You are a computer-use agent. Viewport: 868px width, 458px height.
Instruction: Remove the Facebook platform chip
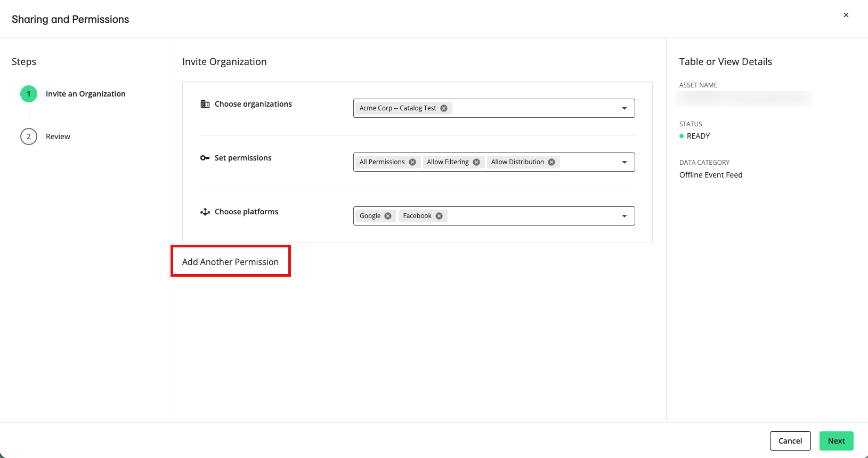pos(439,216)
